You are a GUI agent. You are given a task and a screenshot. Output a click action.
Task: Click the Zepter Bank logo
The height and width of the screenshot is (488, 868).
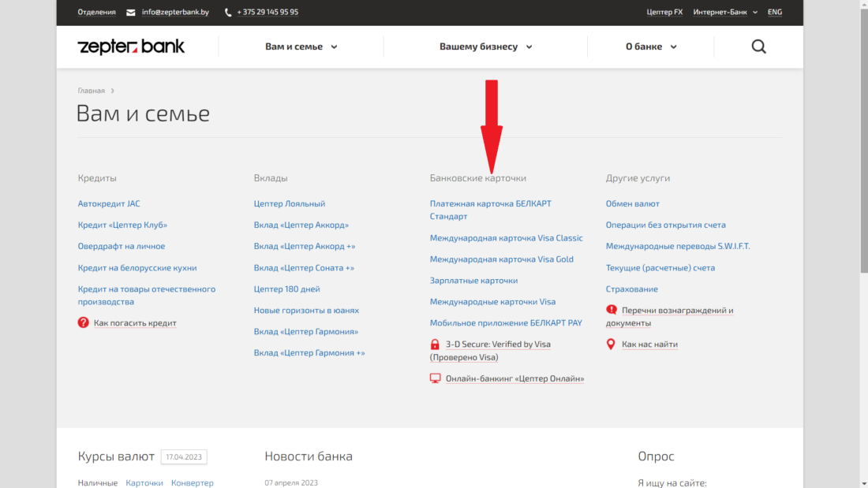pyautogui.click(x=131, y=47)
